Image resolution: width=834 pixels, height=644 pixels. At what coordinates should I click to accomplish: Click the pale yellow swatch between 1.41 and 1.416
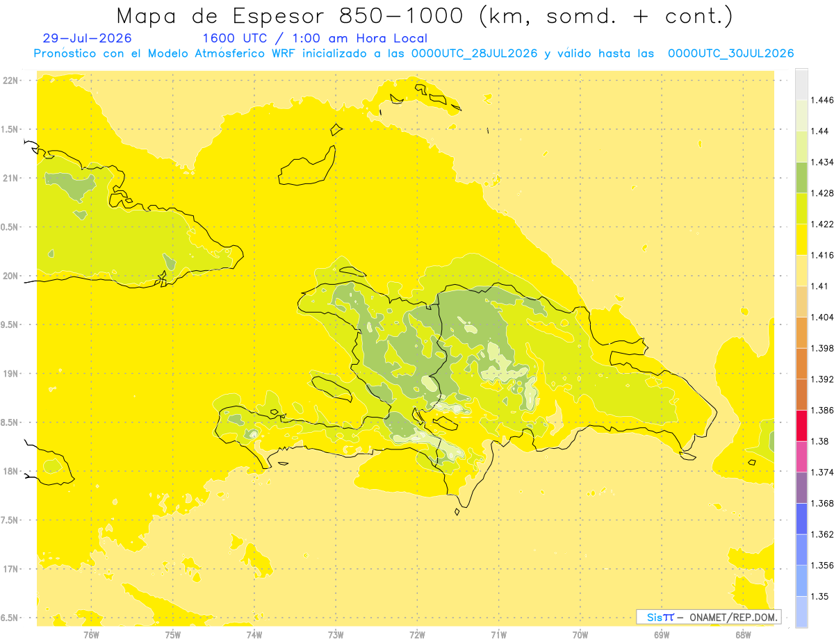(x=801, y=270)
